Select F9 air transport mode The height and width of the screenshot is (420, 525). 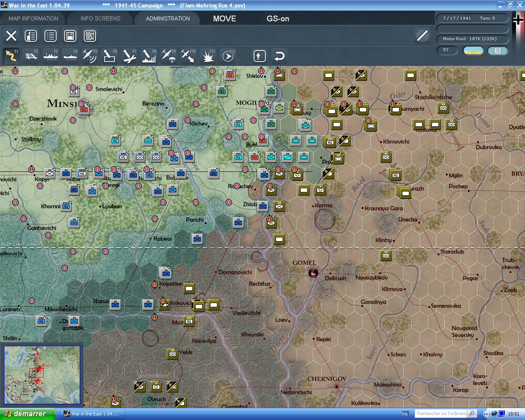[169, 56]
